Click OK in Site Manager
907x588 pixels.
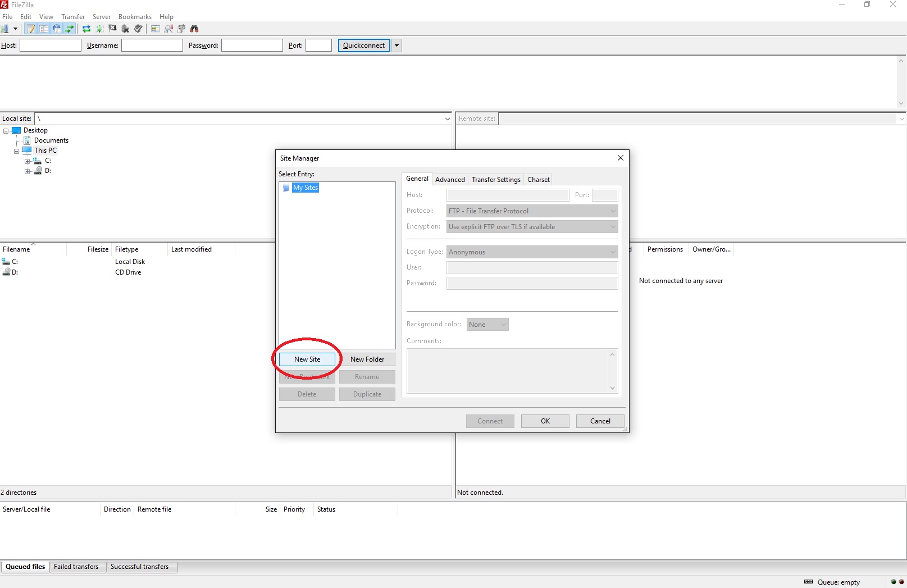[545, 421]
